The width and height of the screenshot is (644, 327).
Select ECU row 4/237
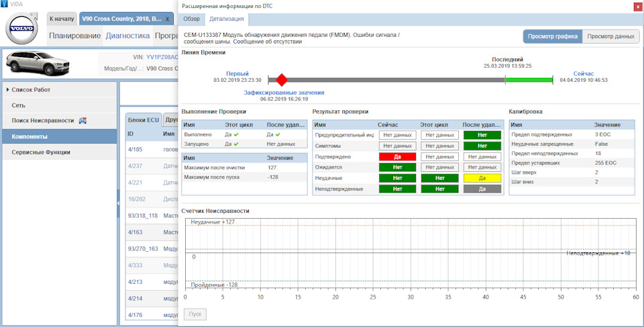point(152,166)
